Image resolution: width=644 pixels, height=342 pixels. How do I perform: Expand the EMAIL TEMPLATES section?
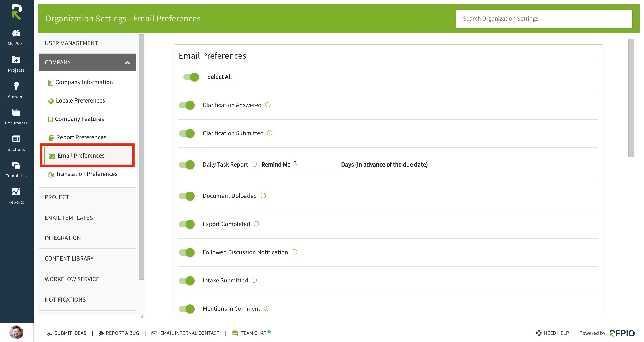pos(87,218)
